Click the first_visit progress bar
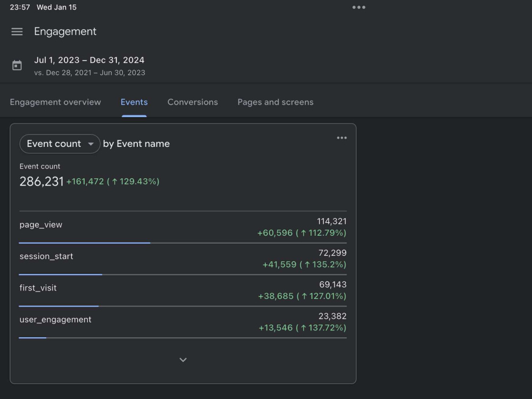 click(x=183, y=306)
